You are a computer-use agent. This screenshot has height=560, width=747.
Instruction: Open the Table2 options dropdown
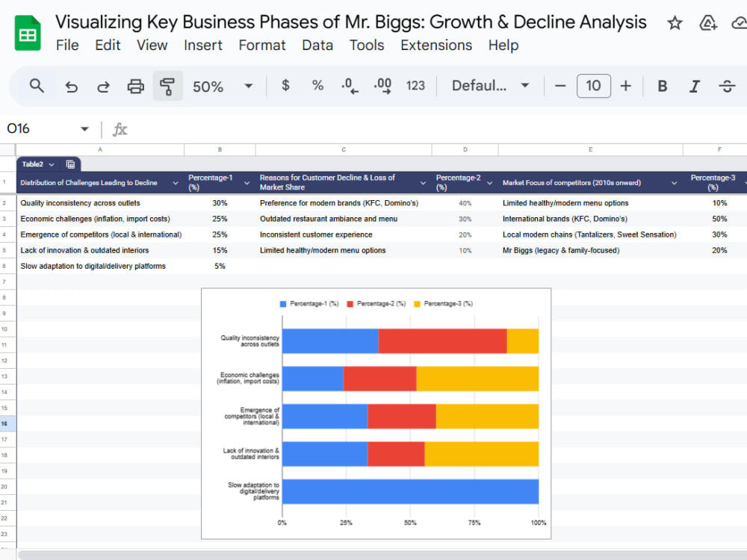[52, 164]
